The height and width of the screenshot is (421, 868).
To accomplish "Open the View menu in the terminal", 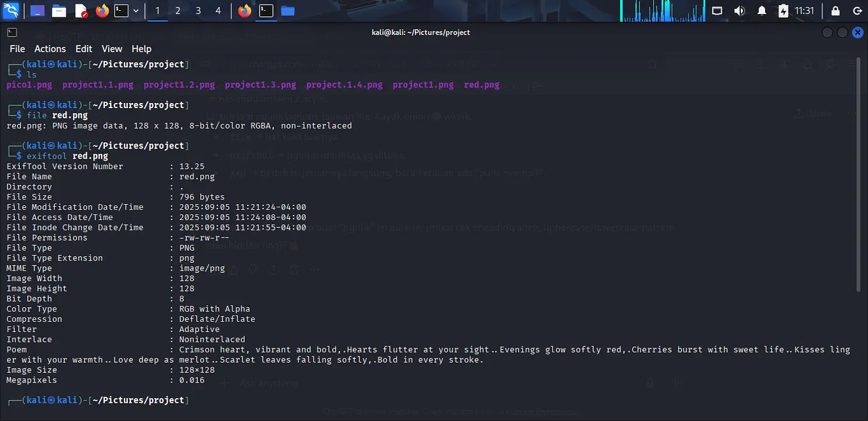I will 112,49.
